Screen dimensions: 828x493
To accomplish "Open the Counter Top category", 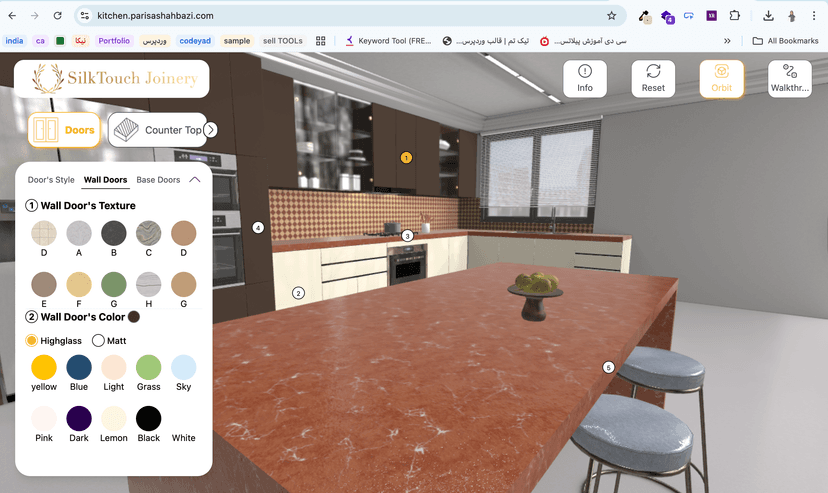I will pyautogui.click(x=157, y=130).
